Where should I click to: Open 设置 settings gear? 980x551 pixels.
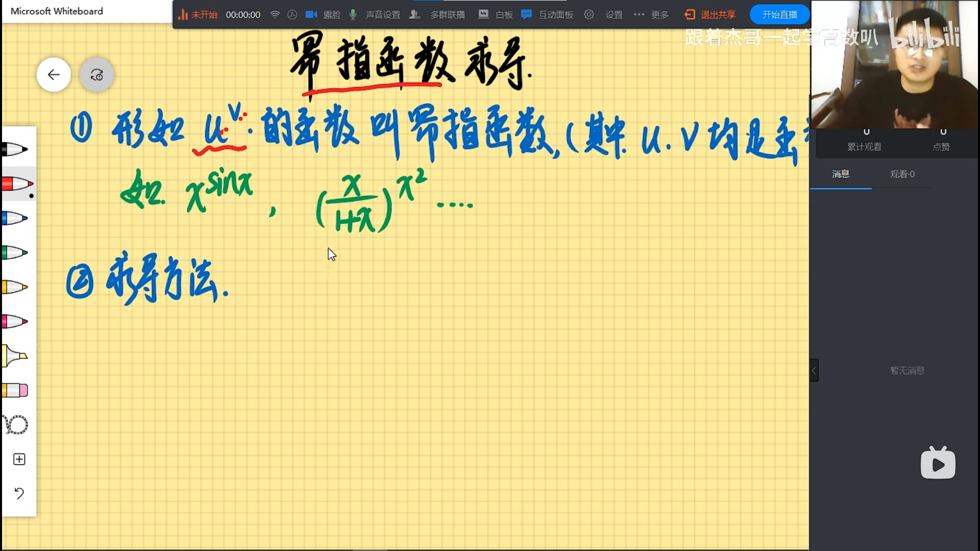[x=589, y=15]
